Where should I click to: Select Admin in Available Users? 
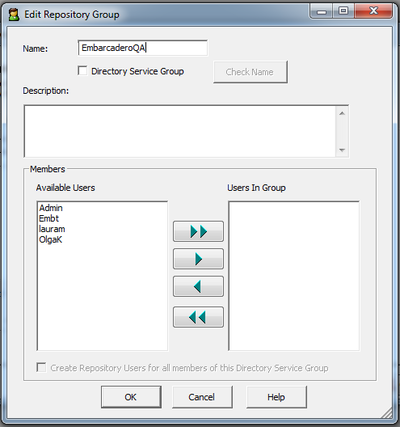click(x=51, y=208)
